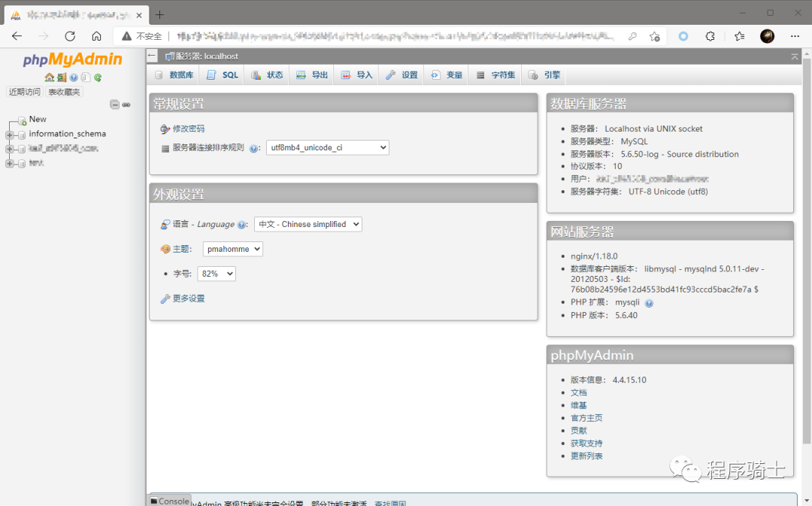Open 文档 documentation link
The width and height of the screenshot is (812, 506).
(x=578, y=392)
